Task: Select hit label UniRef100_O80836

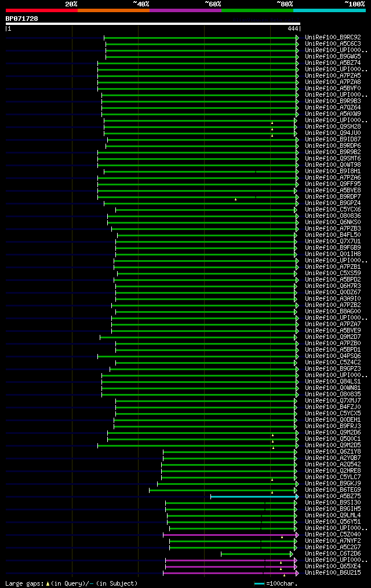Action: (x=333, y=216)
